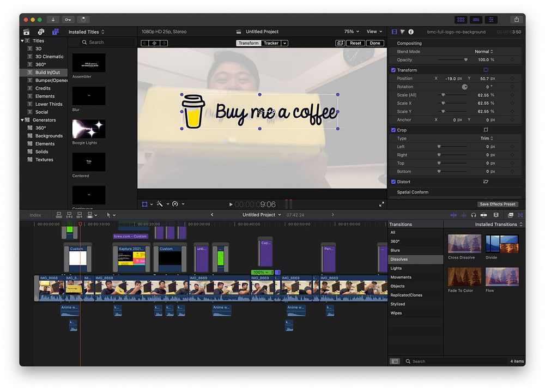The width and height of the screenshot is (545, 392).
Task: Toggle the Distort checkbox
Action: click(393, 182)
